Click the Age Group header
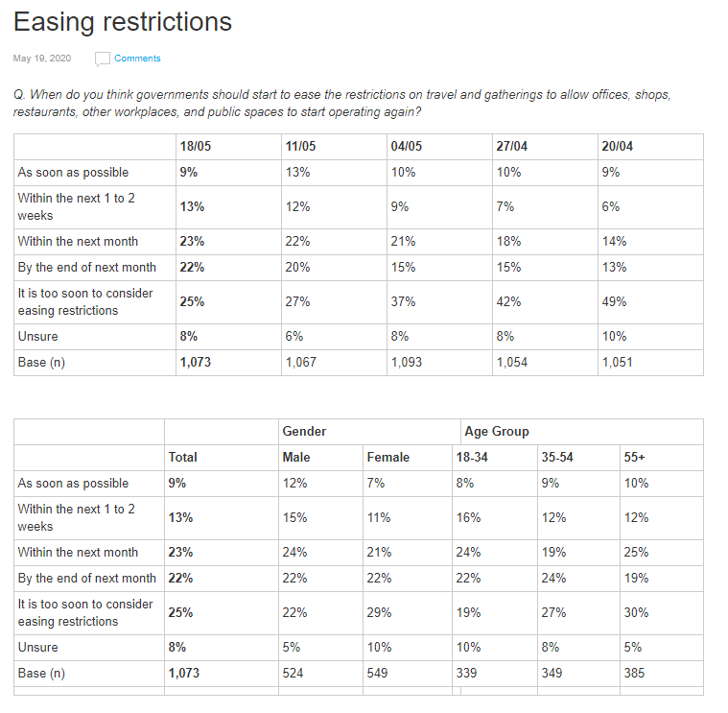This screenshot has width=728, height=713. click(497, 432)
